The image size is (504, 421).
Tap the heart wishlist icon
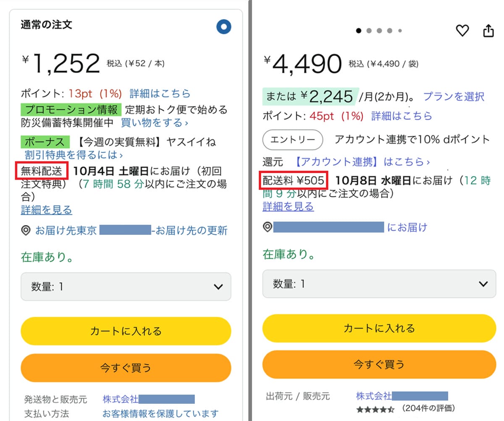tap(462, 30)
